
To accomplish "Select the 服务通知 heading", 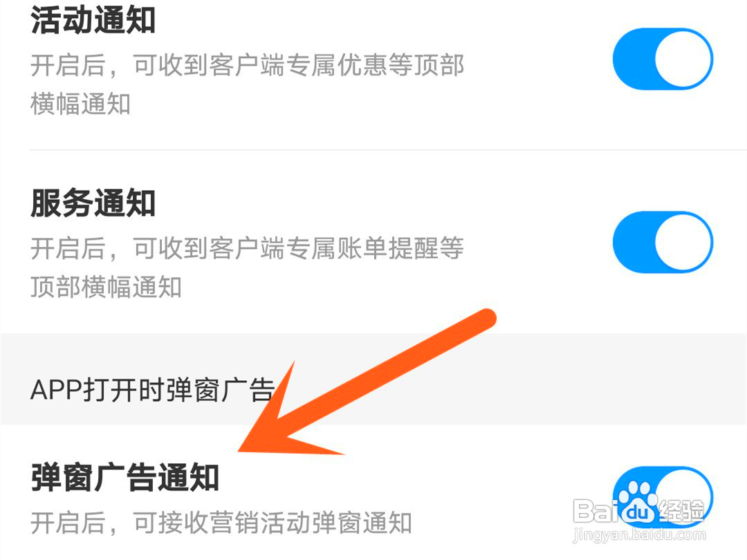I will pyautogui.click(x=93, y=203).
